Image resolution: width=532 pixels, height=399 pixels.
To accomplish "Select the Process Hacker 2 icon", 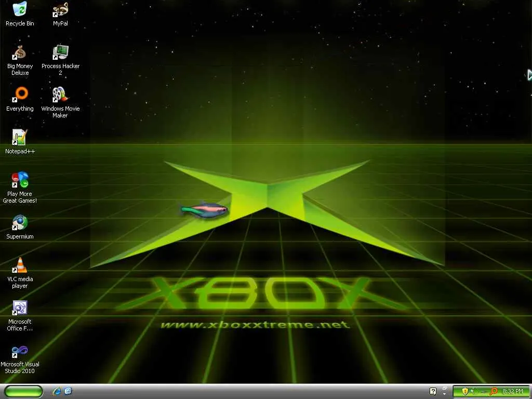I will (x=60, y=60).
